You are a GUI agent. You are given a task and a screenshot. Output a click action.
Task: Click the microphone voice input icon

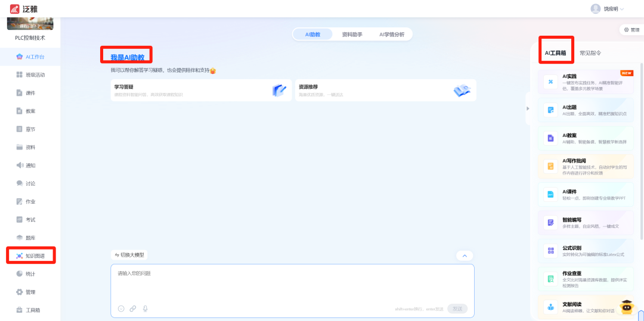(x=145, y=308)
